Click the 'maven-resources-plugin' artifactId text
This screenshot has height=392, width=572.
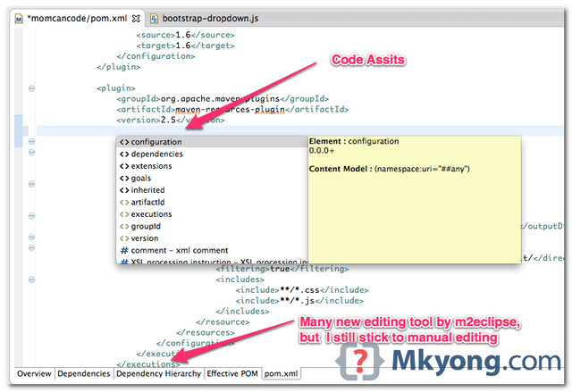[231, 109]
